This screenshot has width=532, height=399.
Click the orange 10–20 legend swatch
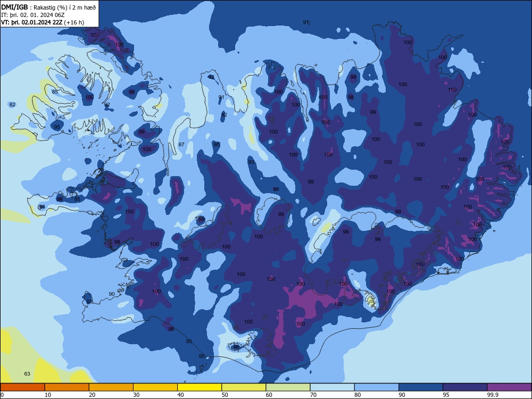(x=67, y=387)
